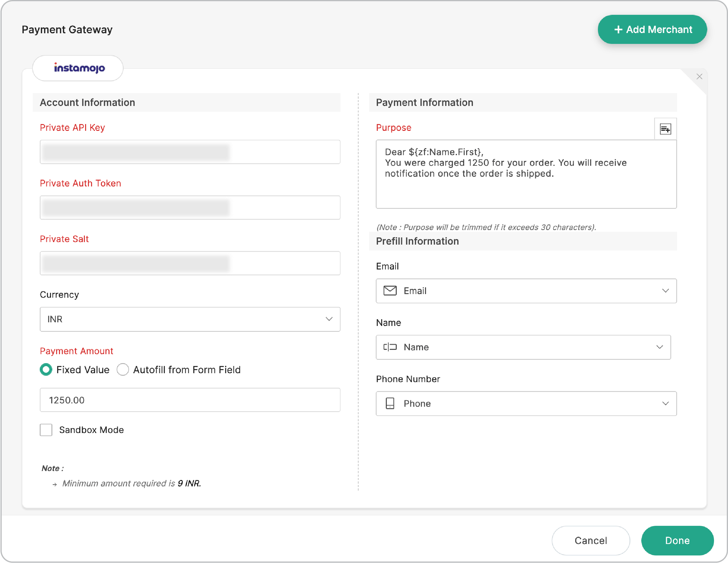The image size is (728, 563).
Task: Expand the Email field dropdown
Action: click(x=665, y=290)
